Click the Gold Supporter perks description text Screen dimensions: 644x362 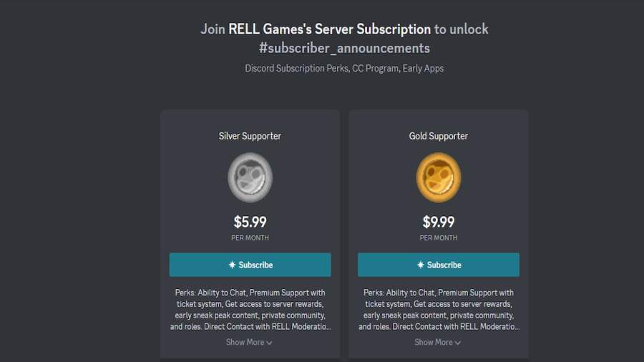pyautogui.click(x=439, y=309)
